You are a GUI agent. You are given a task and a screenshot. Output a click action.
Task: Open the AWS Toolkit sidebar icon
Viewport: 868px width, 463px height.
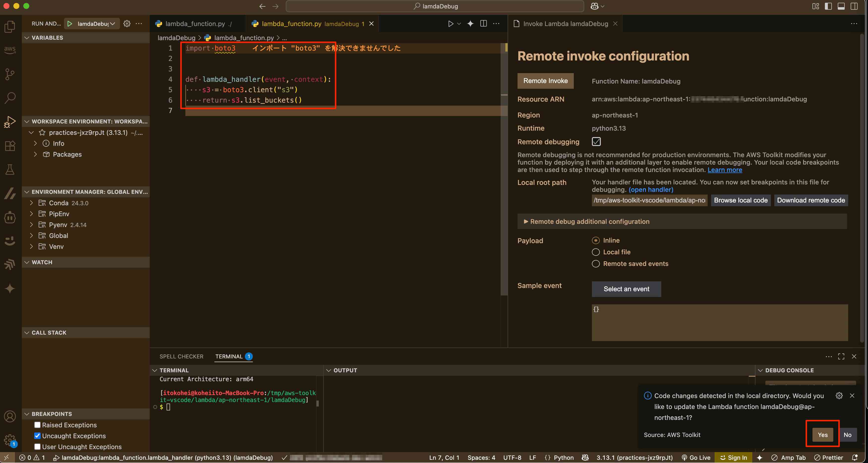(10, 50)
